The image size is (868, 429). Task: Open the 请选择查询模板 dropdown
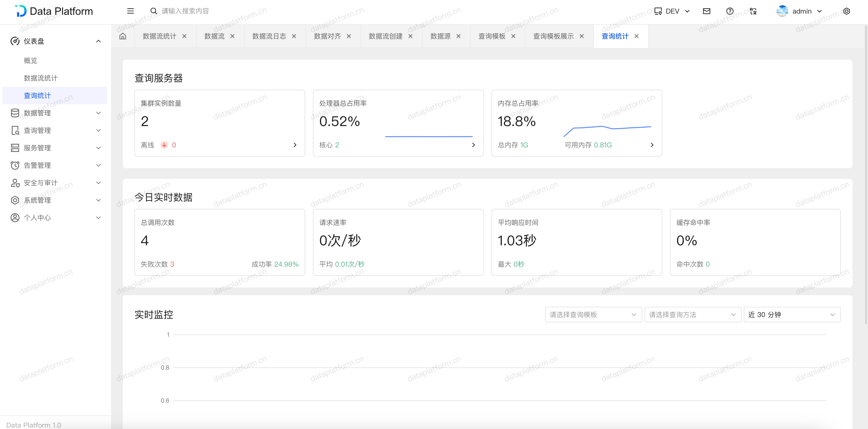tap(593, 315)
